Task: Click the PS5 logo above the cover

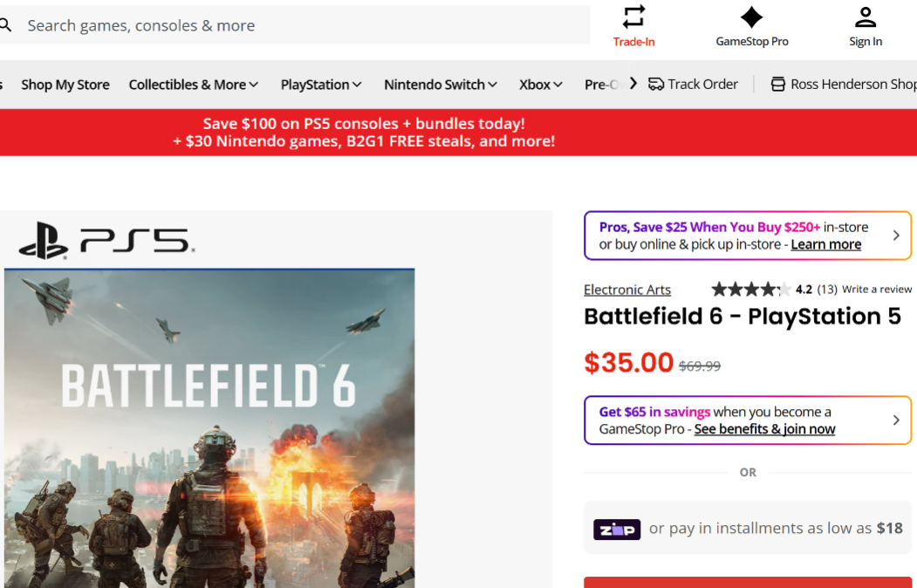Action: tap(106, 241)
